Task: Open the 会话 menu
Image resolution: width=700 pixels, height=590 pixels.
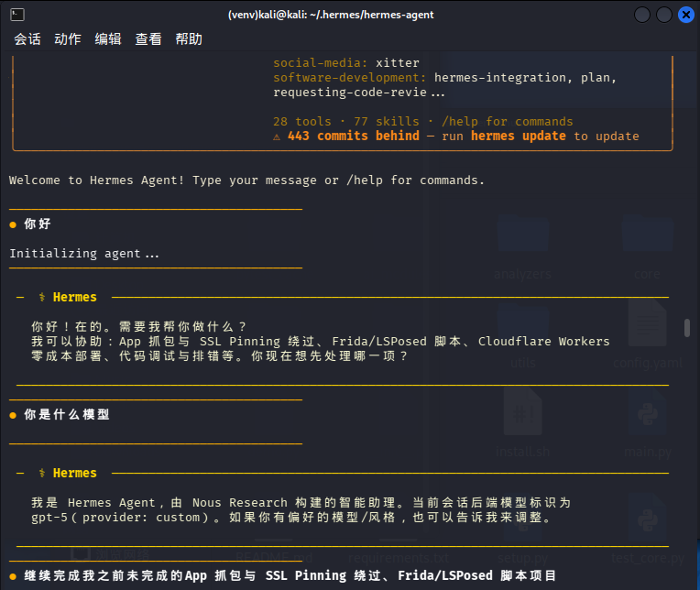Action: point(27,39)
